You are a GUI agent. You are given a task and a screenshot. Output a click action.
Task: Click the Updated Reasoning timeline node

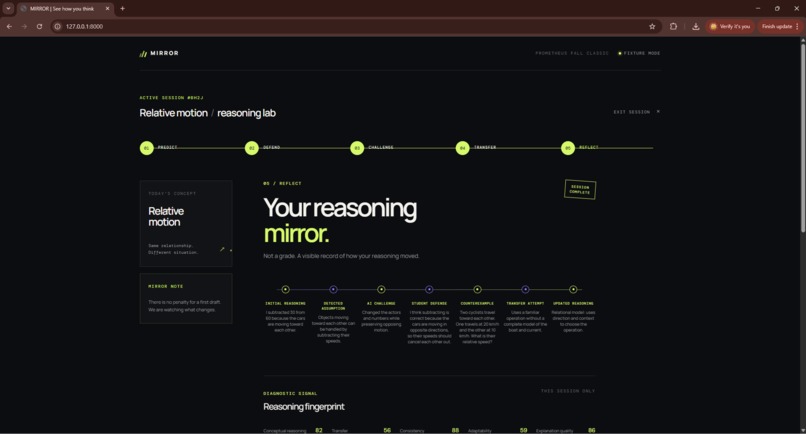573,290
